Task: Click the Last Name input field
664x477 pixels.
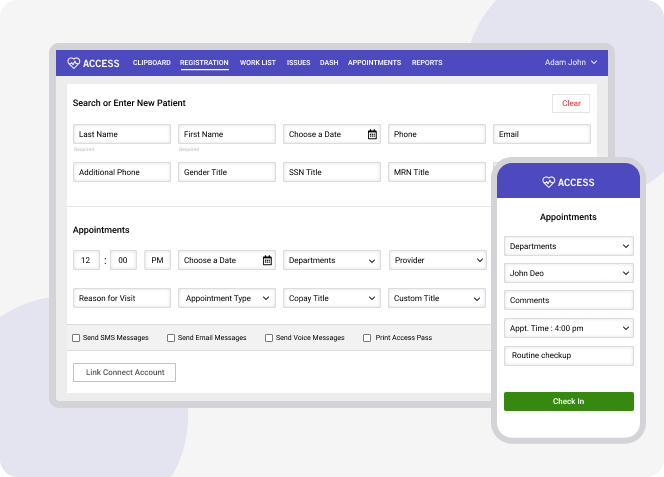Action: [121, 134]
